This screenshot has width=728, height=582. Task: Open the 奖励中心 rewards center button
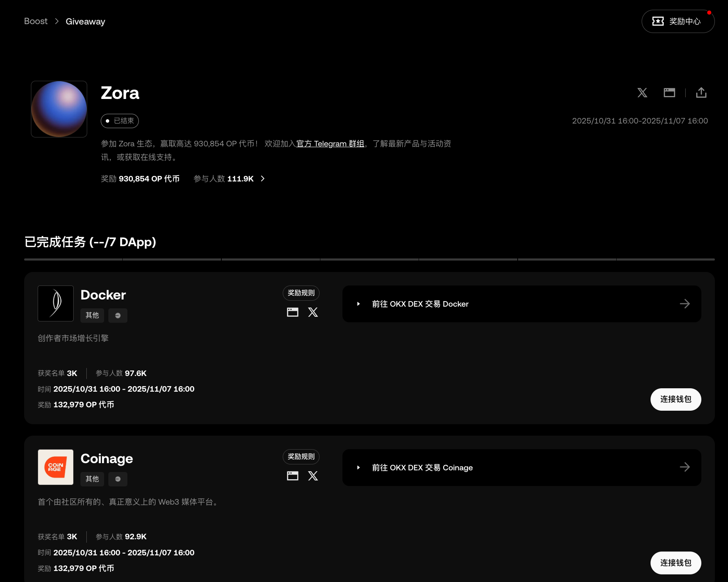pyautogui.click(x=678, y=21)
